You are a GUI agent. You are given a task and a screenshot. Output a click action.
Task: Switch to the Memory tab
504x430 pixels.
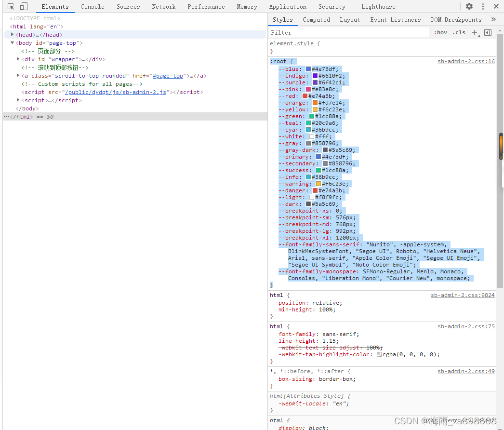coord(247,7)
